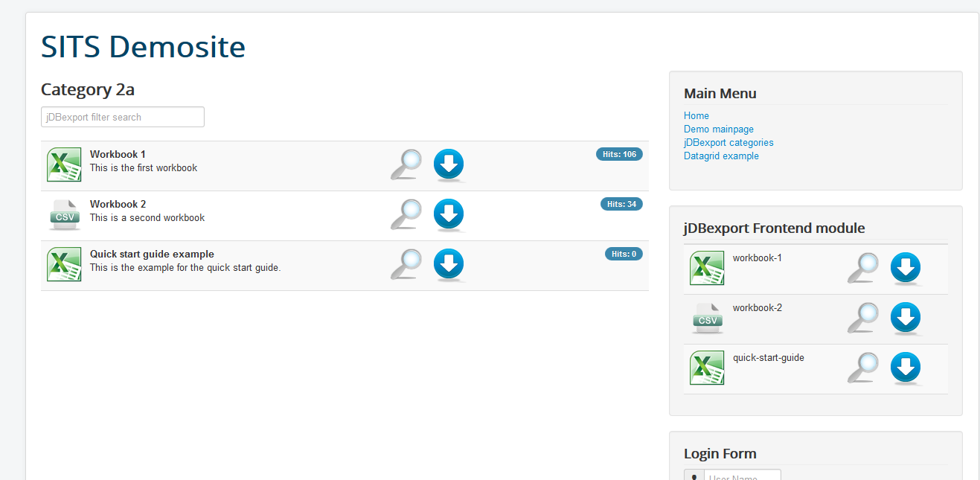Download workbook-1 in the Frontend module

tap(906, 268)
